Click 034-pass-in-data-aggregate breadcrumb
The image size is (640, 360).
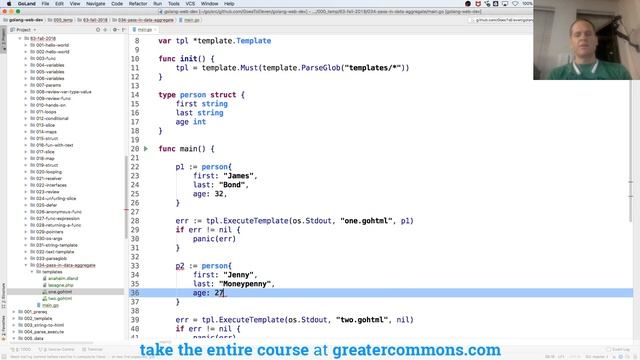(145, 20)
